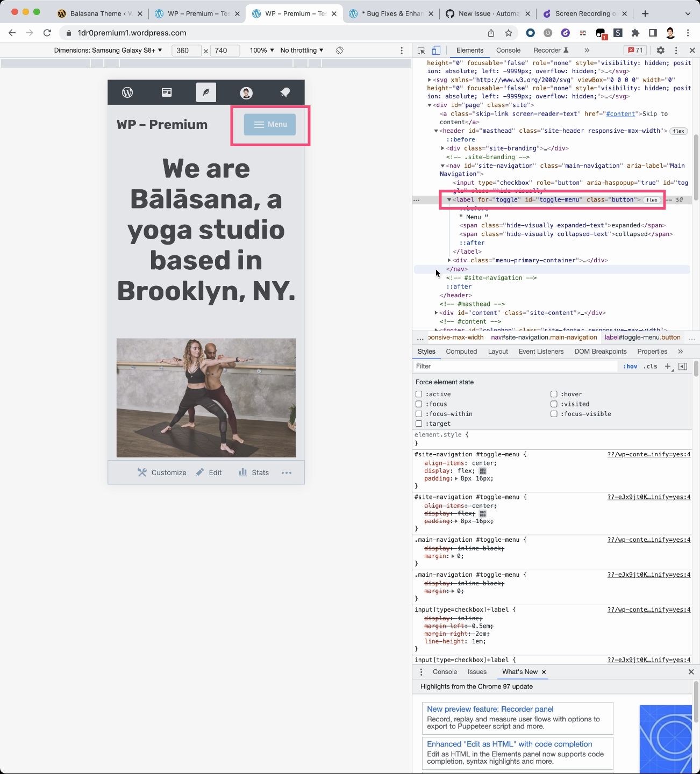Click the highlighted Menu button in preview
The image size is (700, 774).
(270, 124)
